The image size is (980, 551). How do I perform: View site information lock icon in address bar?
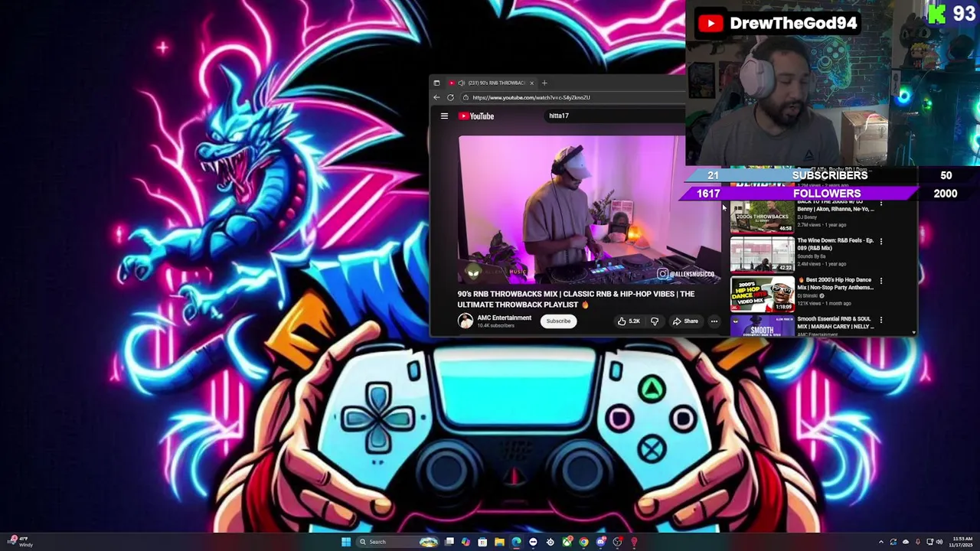pyautogui.click(x=465, y=98)
